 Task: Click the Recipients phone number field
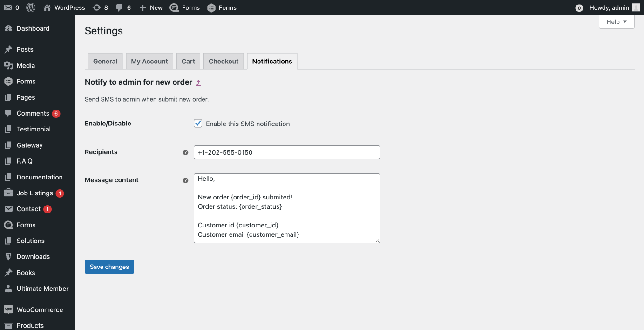(x=287, y=152)
